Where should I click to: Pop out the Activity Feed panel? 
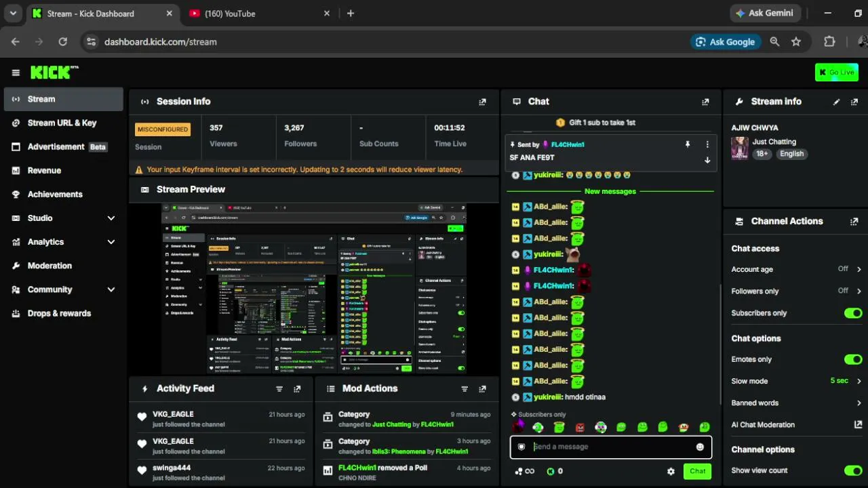tap(297, 389)
